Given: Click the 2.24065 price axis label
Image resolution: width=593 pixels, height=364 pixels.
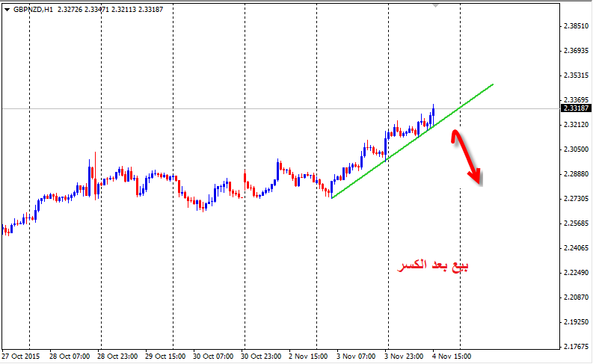Looking at the screenshot, I should click(x=576, y=248).
